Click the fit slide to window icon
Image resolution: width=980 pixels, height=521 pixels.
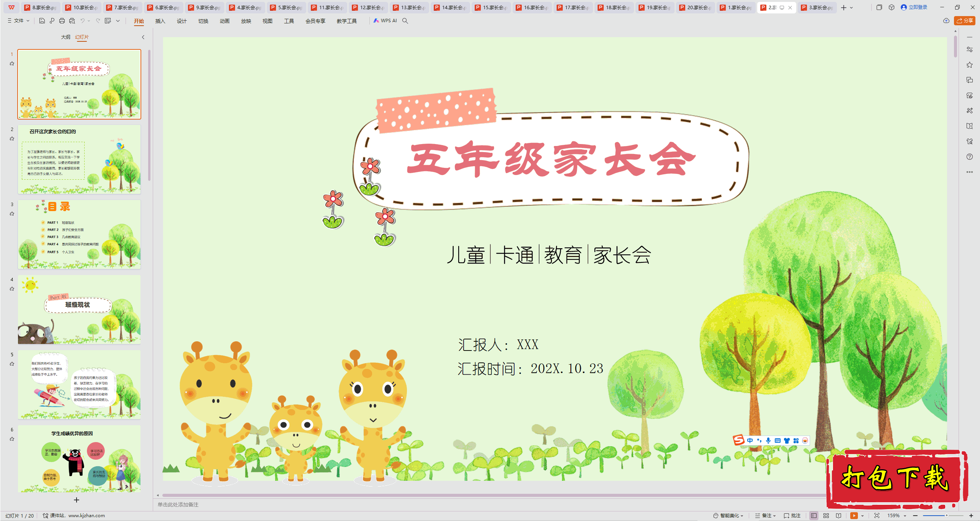pos(877,516)
